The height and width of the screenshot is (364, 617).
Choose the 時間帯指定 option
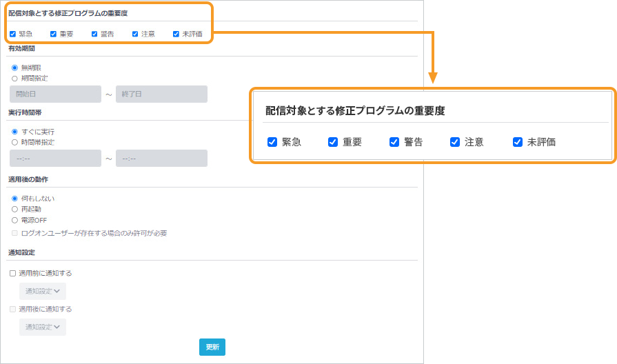click(x=14, y=142)
